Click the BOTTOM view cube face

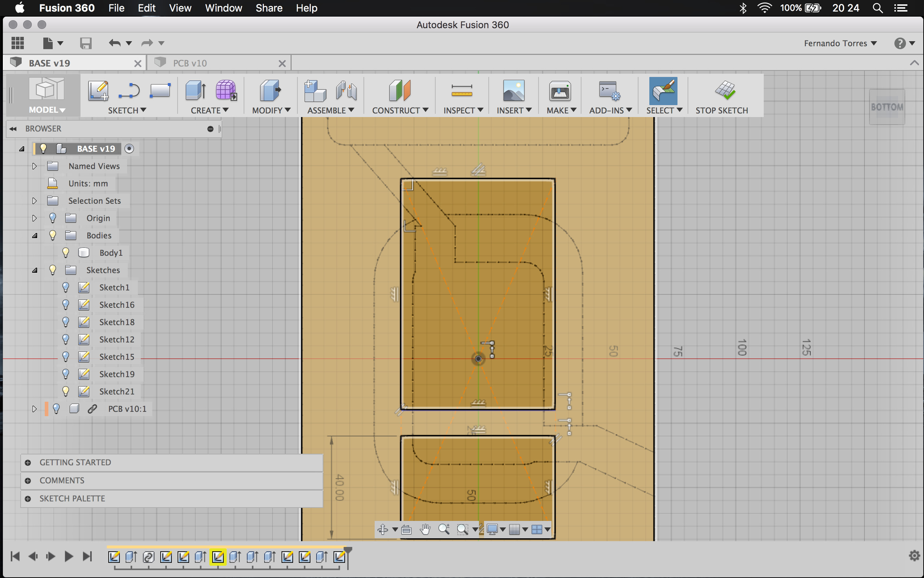pos(887,107)
